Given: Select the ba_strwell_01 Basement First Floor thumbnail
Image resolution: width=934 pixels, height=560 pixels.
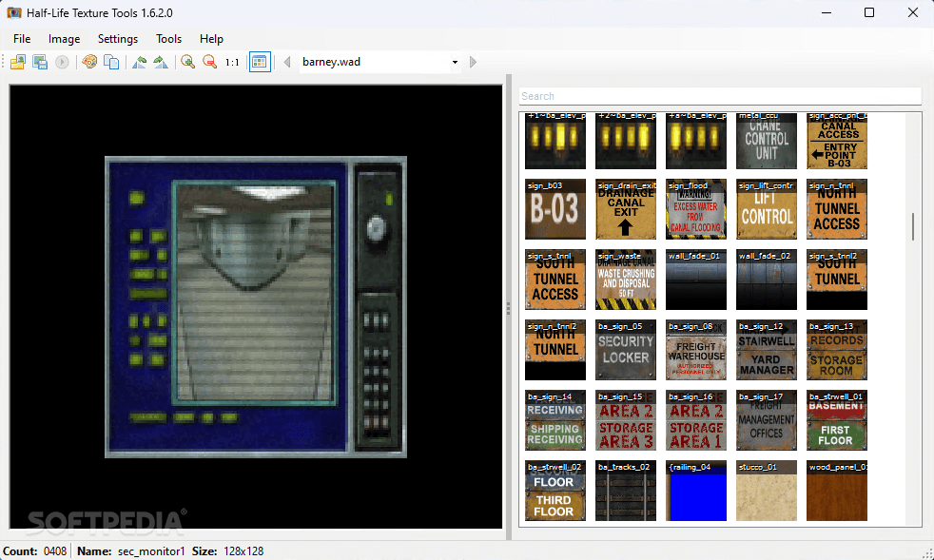Looking at the screenshot, I should pyautogui.click(x=837, y=420).
